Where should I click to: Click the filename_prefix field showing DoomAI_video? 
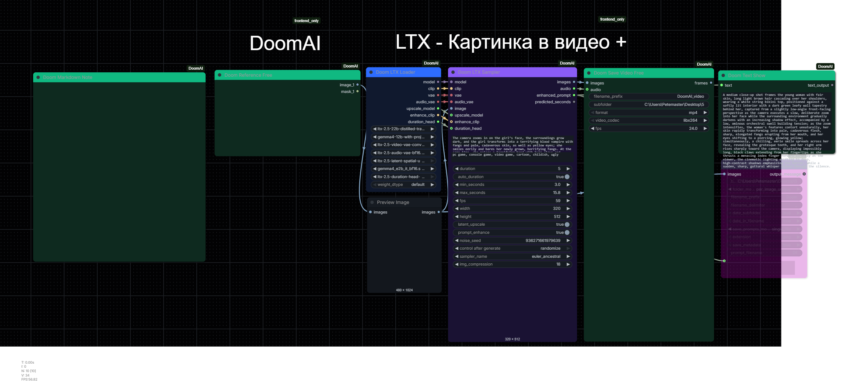coord(648,96)
